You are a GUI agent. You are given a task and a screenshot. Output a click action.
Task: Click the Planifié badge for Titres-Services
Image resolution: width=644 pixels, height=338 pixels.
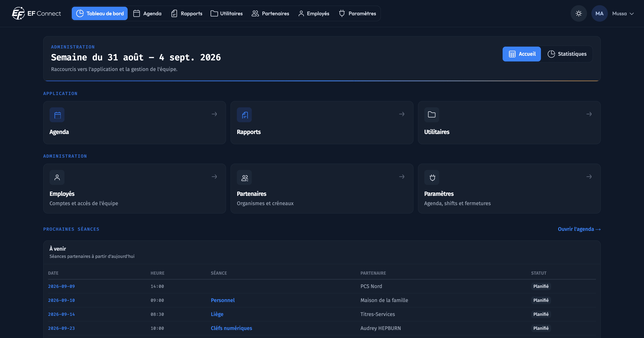(x=541, y=314)
